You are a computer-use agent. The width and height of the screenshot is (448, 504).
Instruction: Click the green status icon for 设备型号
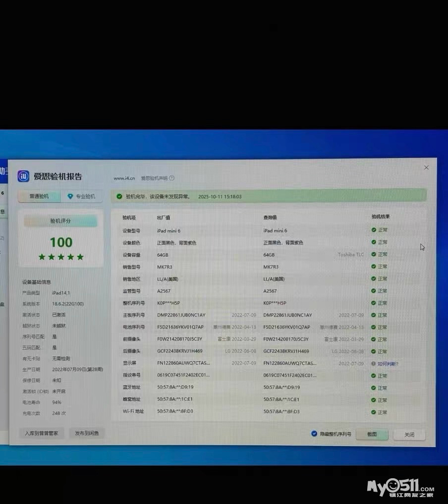374,230
